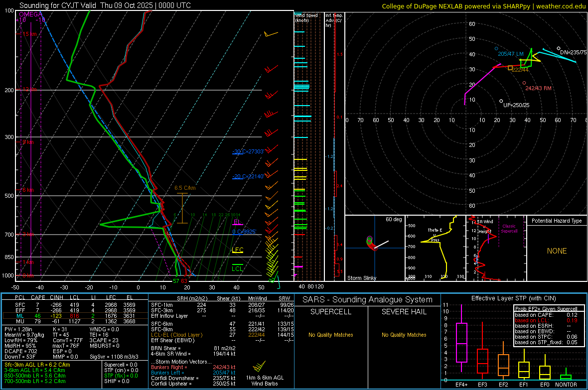This screenshot has height=390, width=588.
Task: Click the NONE hazard type text
Action: coord(557,251)
